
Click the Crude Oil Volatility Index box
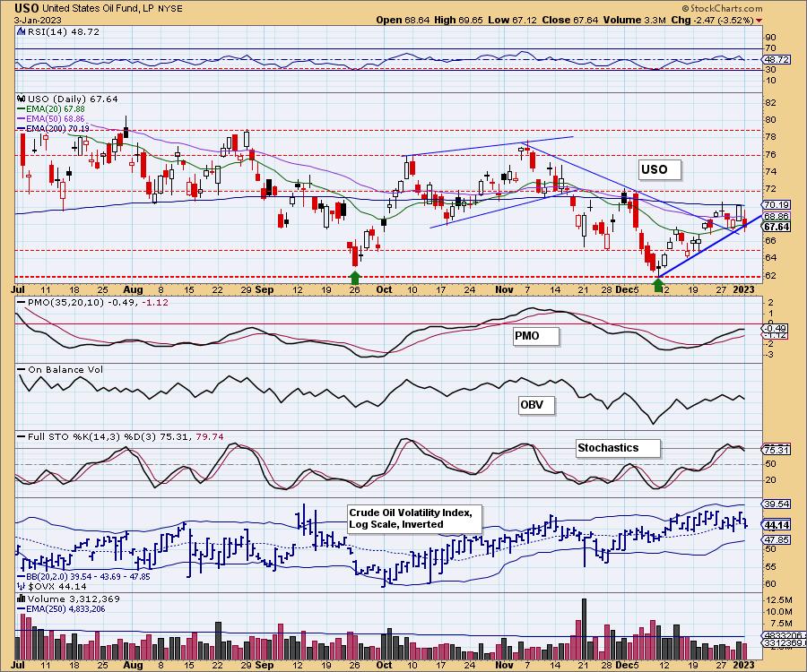click(x=414, y=518)
